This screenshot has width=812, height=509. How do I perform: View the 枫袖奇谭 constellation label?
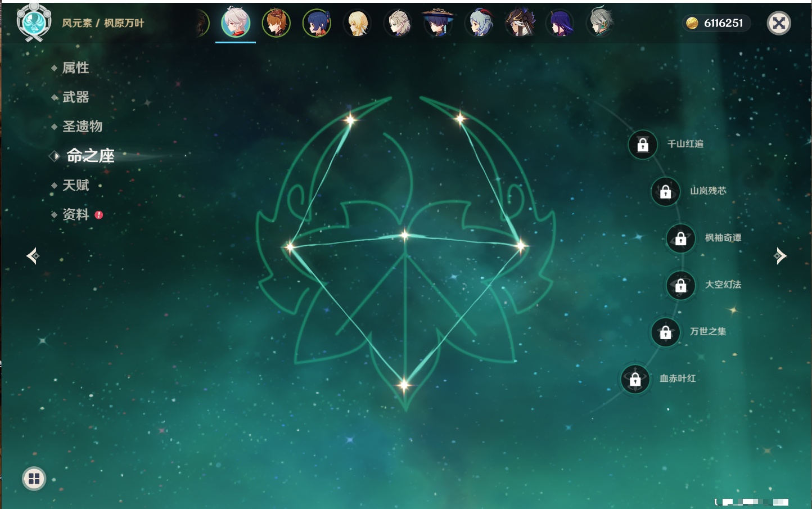(723, 238)
